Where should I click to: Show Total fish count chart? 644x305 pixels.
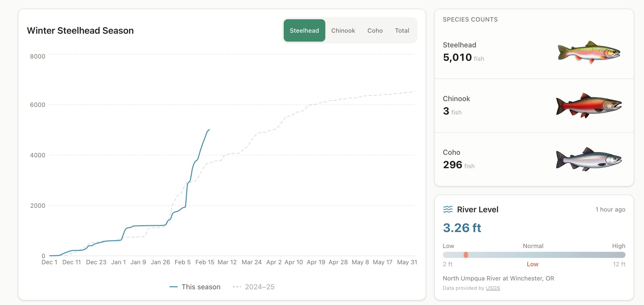(402, 30)
